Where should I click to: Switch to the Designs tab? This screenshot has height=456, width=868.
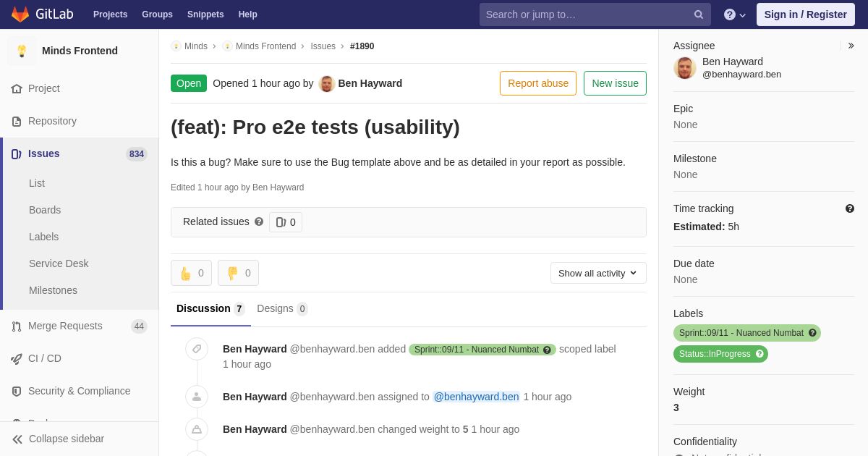coord(282,308)
